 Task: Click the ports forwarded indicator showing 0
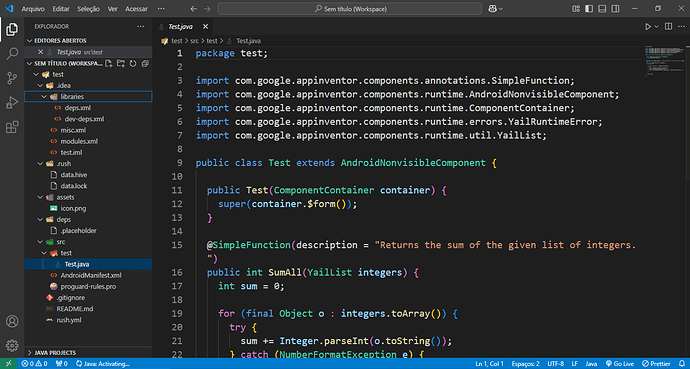click(62, 364)
